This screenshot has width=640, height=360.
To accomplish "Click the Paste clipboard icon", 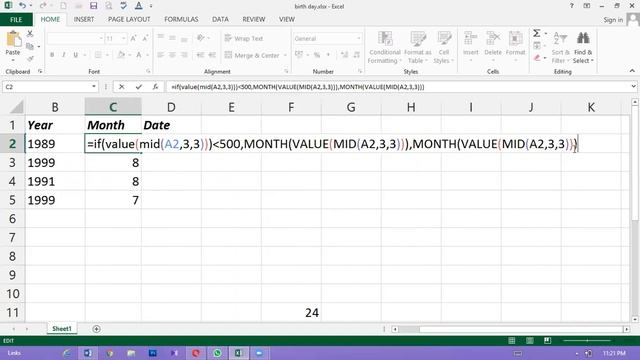I will [13, 40].
